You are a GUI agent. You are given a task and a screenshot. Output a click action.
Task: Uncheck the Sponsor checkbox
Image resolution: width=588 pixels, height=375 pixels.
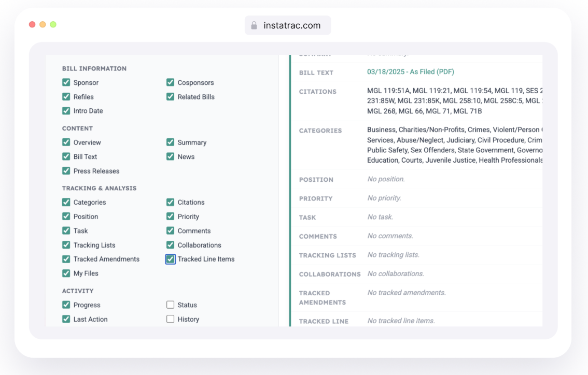pos(66,82)
